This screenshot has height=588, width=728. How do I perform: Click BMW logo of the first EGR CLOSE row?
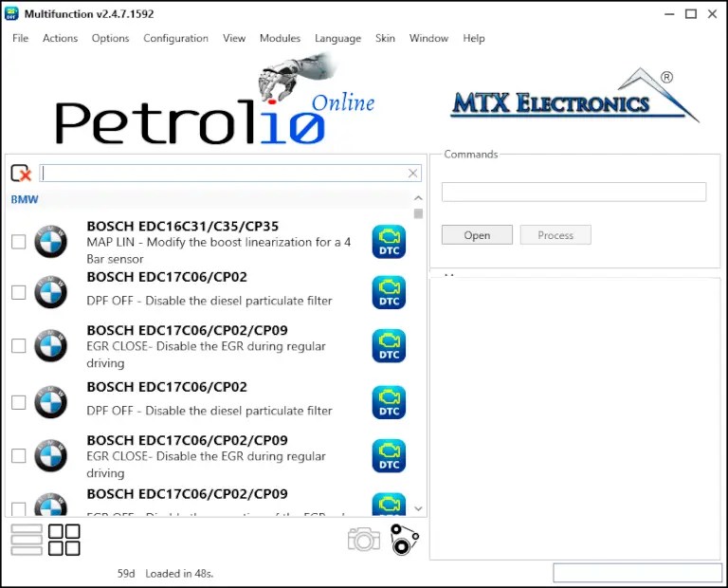click(50, 345)
